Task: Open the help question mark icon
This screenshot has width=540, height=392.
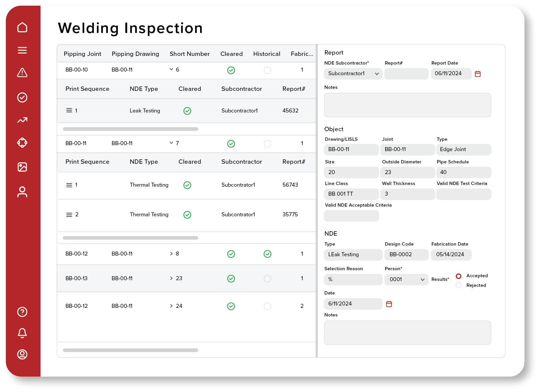Action: tap(22, 312)
